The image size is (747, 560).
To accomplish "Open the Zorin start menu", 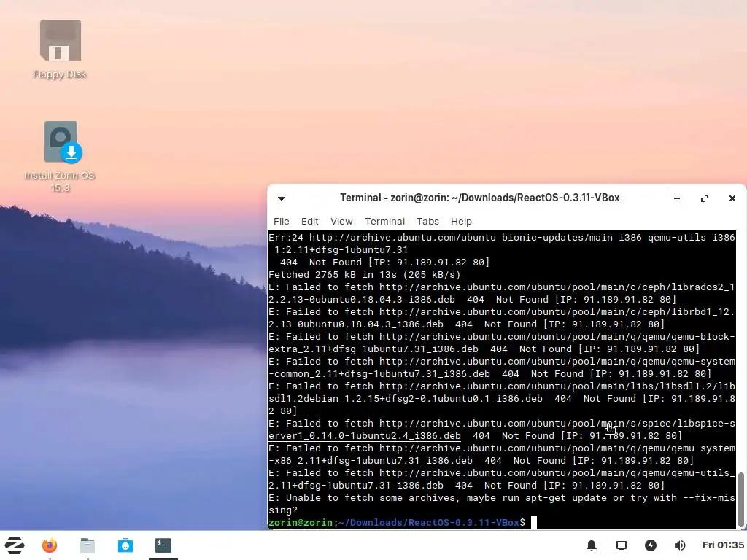I will (x=15, y=545).
